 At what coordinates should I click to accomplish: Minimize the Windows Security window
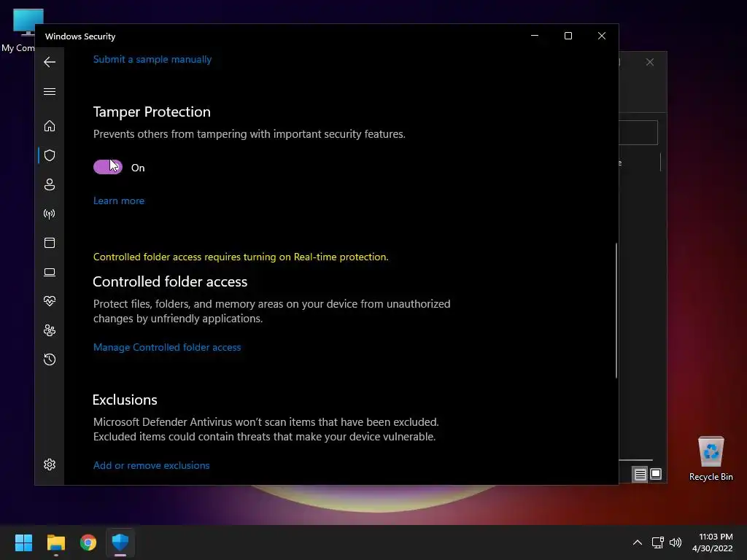(x=535, y=36)
